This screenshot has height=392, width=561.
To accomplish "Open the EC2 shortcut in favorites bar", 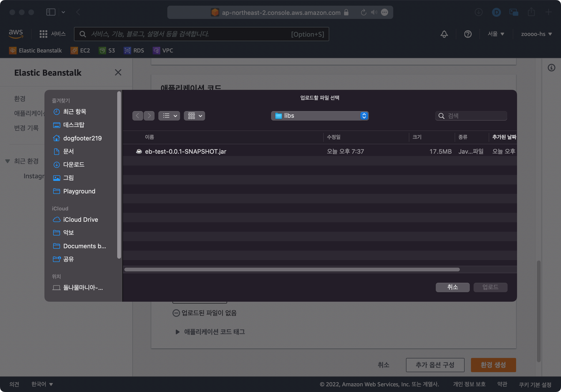I will tap(80, 51).
